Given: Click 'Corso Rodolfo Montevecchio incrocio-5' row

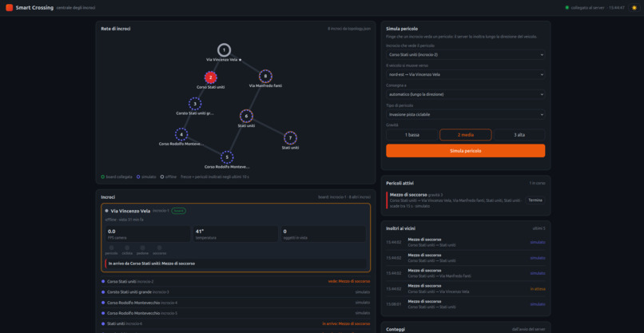Looking at the screenshot, I should click(x=236, y=313).
